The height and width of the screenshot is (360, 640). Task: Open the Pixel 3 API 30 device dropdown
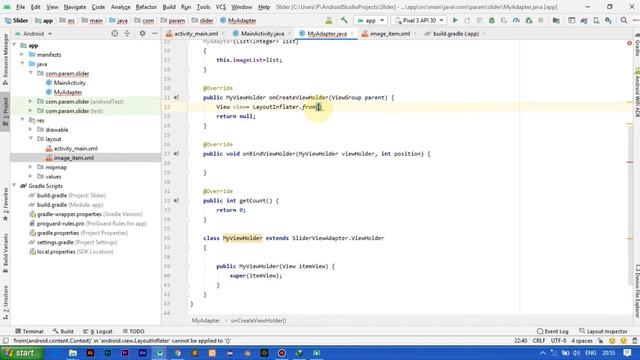419,20
